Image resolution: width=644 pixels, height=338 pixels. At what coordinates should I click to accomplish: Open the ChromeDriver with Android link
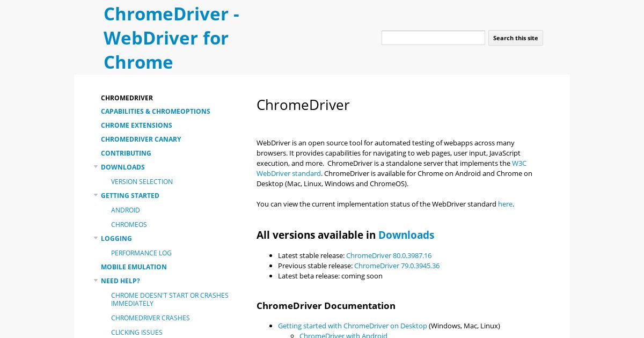click(343, 335)
